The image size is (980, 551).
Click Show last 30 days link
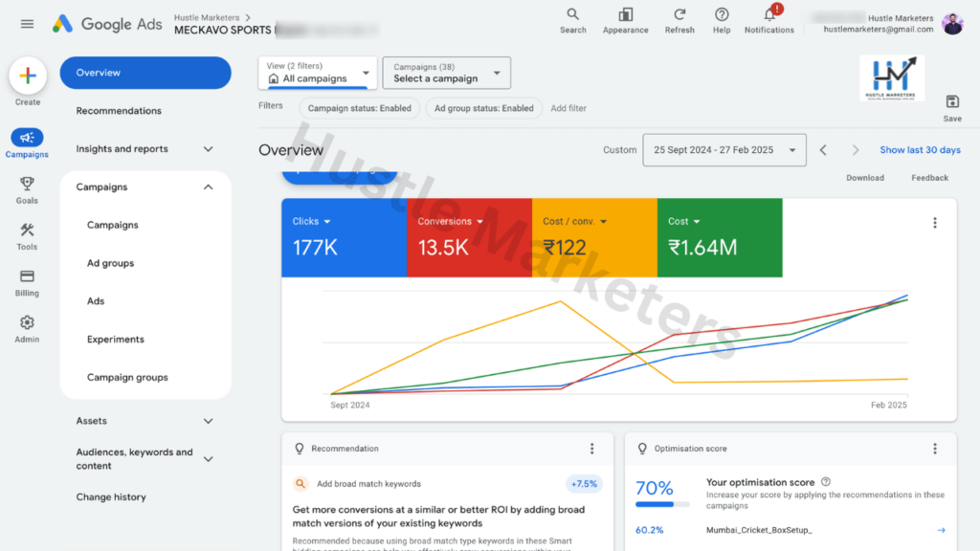920,150
